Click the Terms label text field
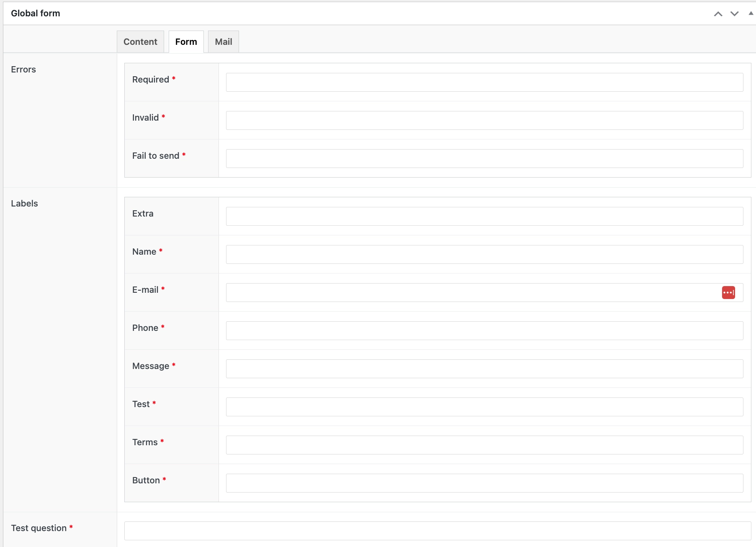This screenshot has width=756, height=547. [x=484, y=445]
